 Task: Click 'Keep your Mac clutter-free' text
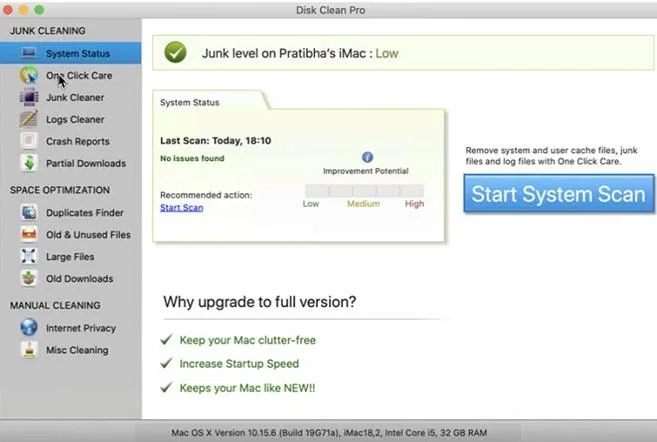(x=248, y=340)
